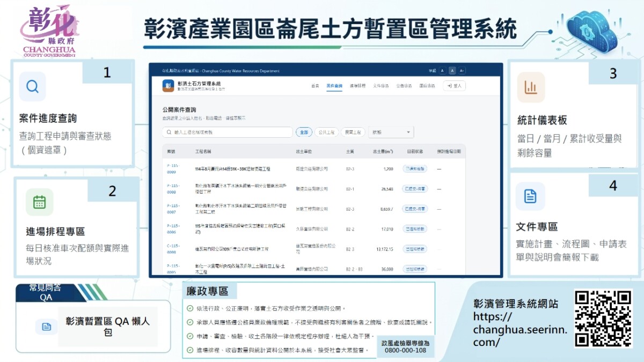The width and height of the screenshot is (644, 362).
Task: Click the status badge in row C-115-0008
Action: pyautogui.click(x=414, y=249)
